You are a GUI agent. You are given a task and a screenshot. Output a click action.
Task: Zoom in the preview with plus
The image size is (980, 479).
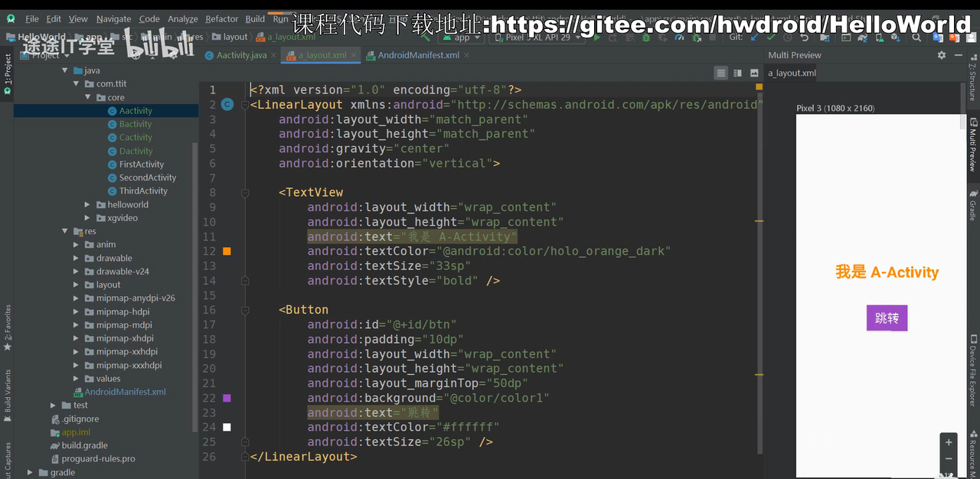coord(949,442)
